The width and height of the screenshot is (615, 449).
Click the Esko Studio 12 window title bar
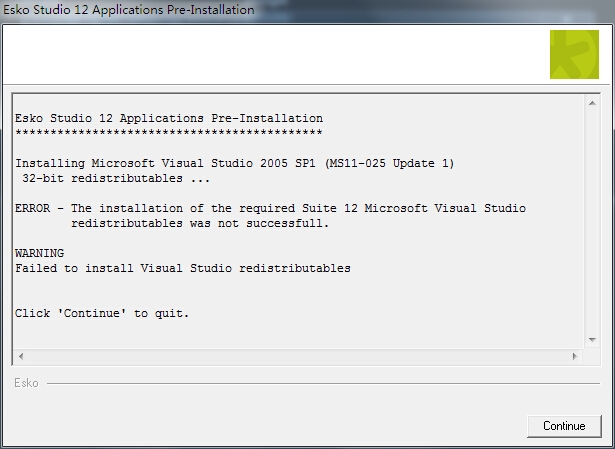[x=300, y=10]
